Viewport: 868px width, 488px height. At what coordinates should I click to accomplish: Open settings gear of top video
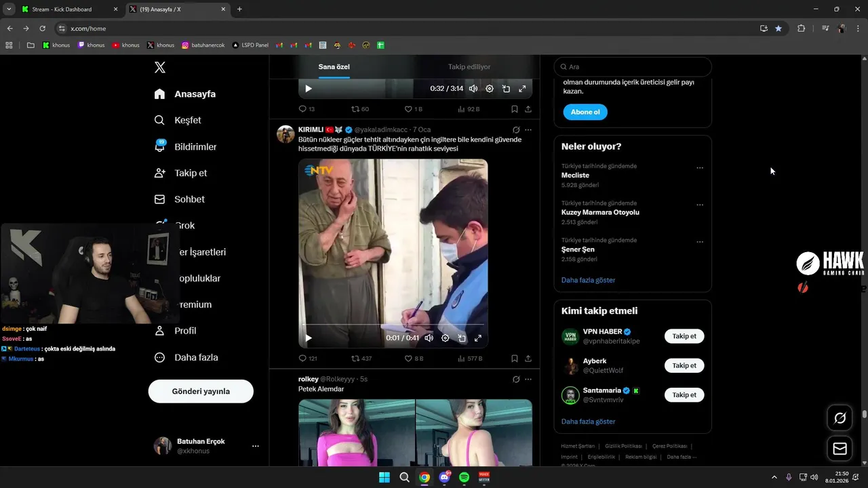(490, 89)
